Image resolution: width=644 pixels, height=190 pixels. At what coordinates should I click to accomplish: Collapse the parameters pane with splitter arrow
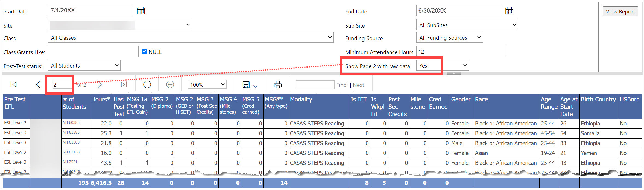[x=454, y=73]
